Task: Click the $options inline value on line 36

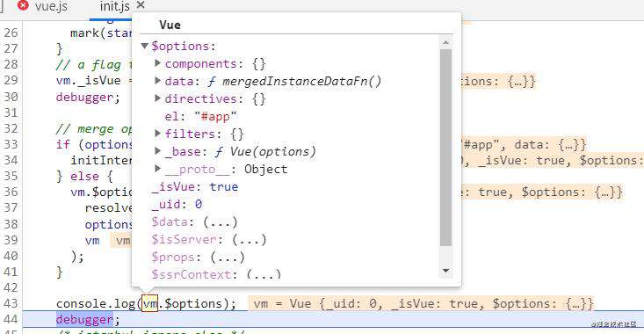Action: tap(572, 192)
